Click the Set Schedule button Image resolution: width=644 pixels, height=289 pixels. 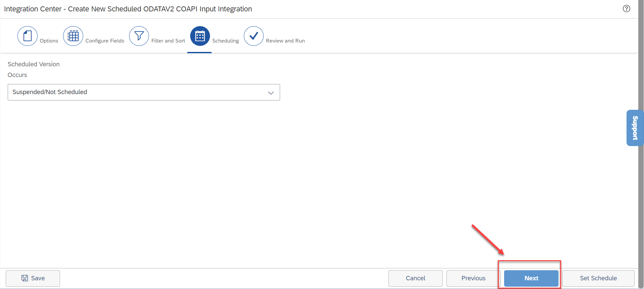[x=598, y=278]
